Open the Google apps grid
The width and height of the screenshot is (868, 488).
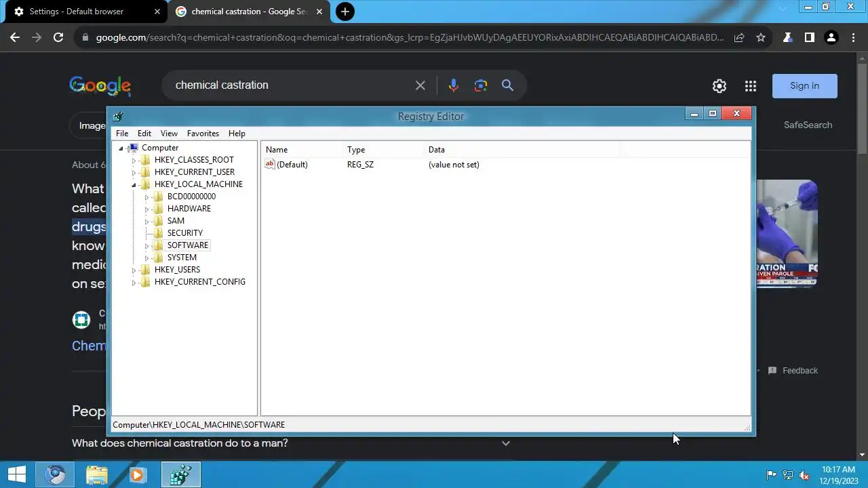tap(751, 86)
